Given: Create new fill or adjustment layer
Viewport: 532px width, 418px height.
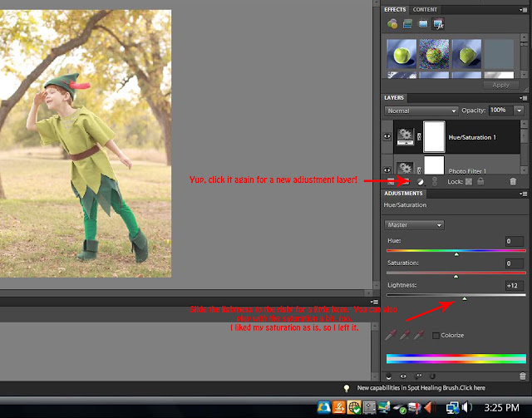Looking at the screenshot, I should tap(421, 182).
